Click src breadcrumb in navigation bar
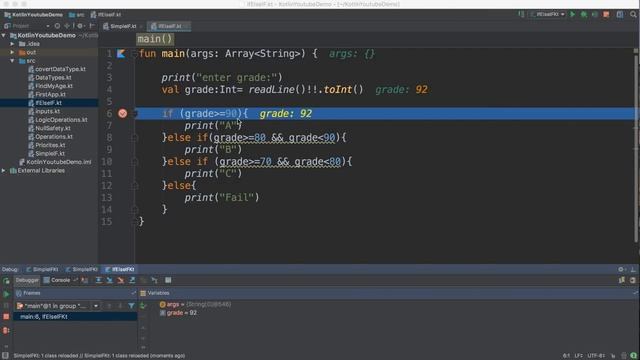 pyautogui.click(x=77, y=15)
